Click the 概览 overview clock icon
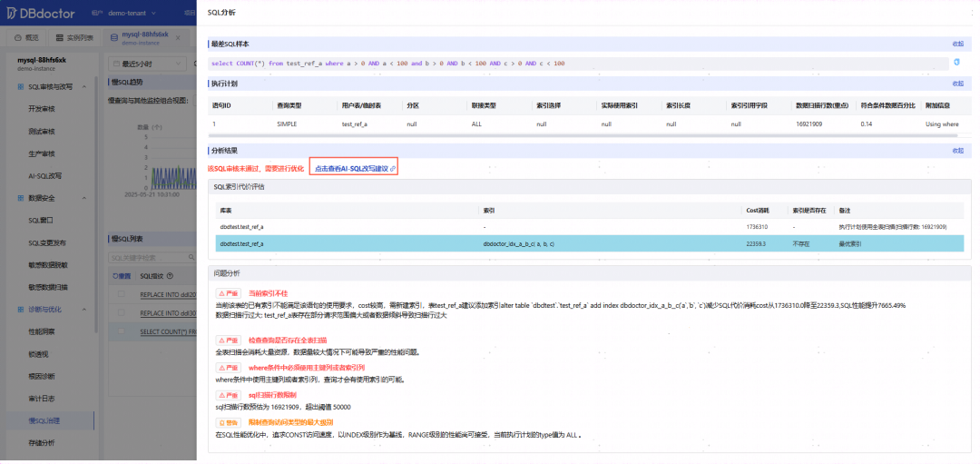The image size is (980, 464). pos(19,37)
